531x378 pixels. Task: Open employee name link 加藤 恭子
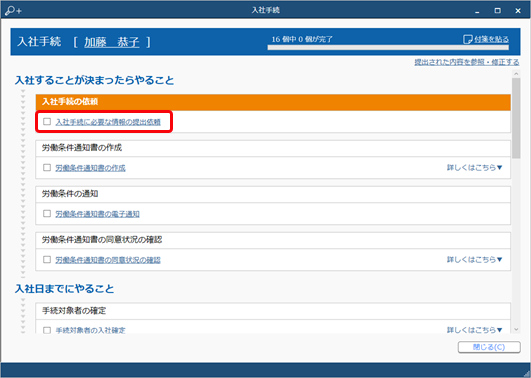click(111, 42)
